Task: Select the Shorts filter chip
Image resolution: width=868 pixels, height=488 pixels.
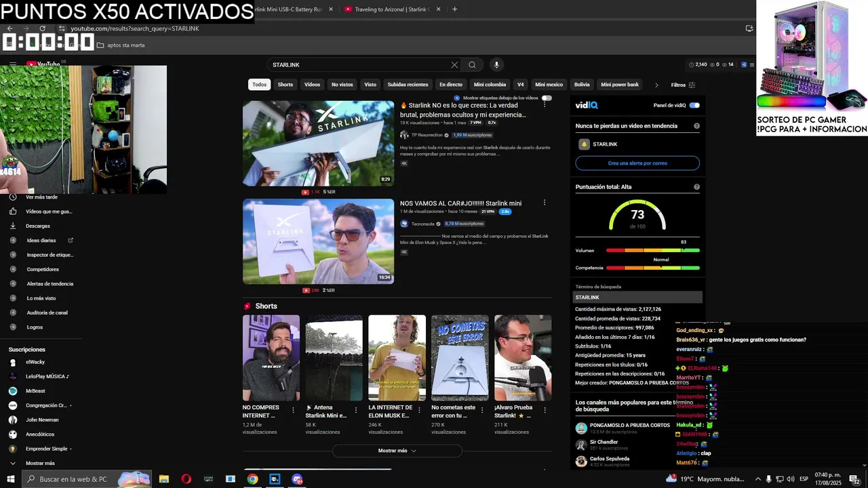Action: click(285, 85)
